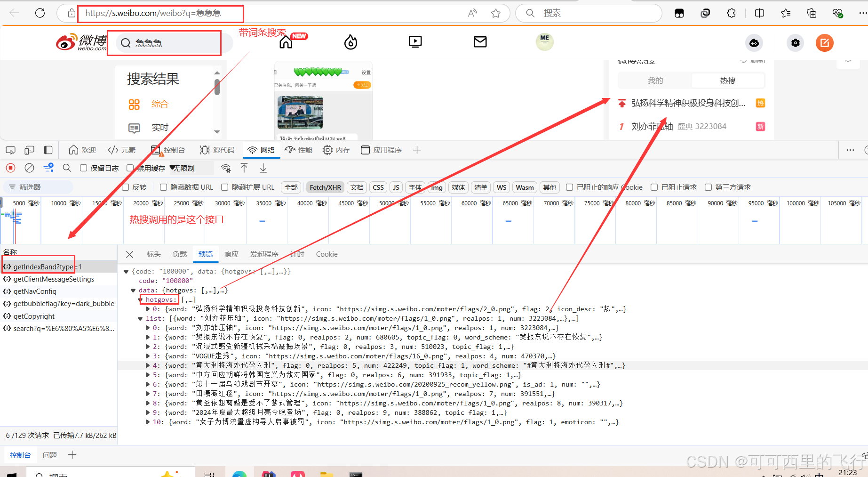Open the Payload tab (负载)
Image resolution: width=868 pixels, height=477 pixels.
(179, 254)
